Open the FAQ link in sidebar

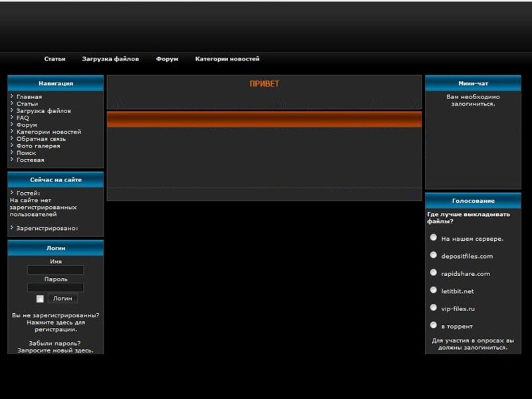(x=23, y=118)
